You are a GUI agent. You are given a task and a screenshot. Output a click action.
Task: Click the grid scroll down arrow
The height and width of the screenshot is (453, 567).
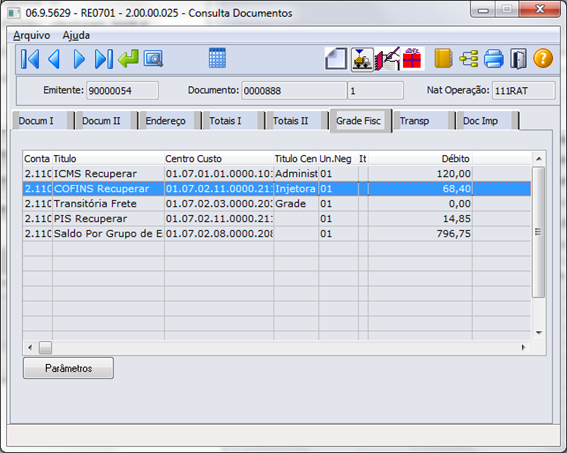pos(538,333)
